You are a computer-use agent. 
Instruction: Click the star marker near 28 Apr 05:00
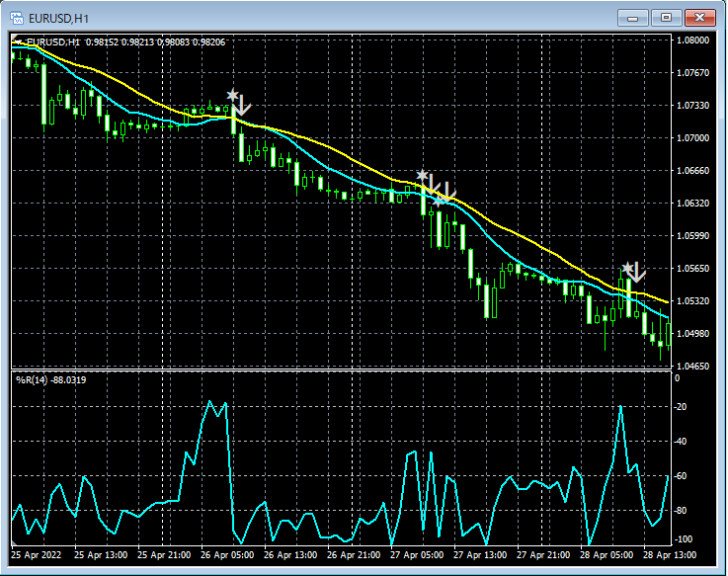[626, 267]
